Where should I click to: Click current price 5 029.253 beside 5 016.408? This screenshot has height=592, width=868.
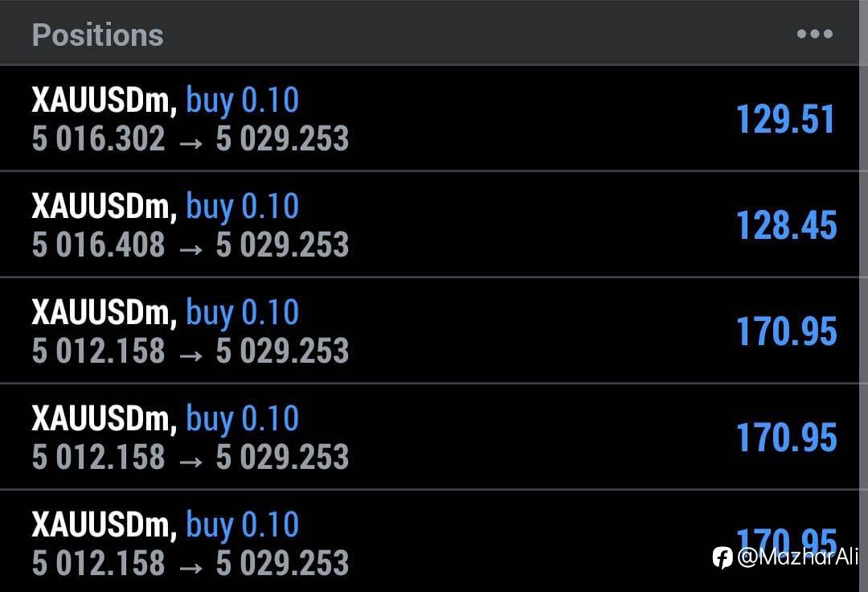pyautogui.click(x=282, y=245)
